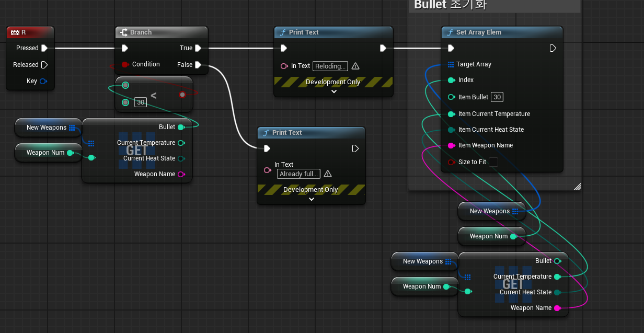Screen dimensions: 644x333
Task: Click the Branch Condition boolean pin
Action: [125, 64]
